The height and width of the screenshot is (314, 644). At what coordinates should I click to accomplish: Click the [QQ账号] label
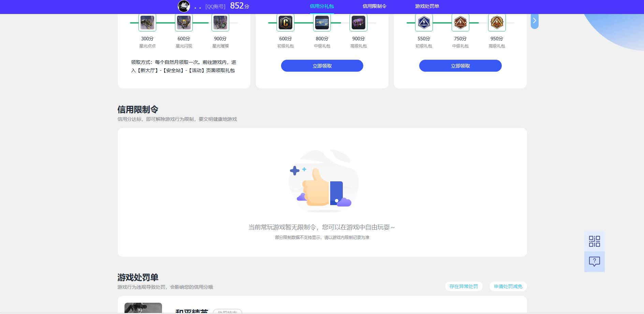point(215,6)
